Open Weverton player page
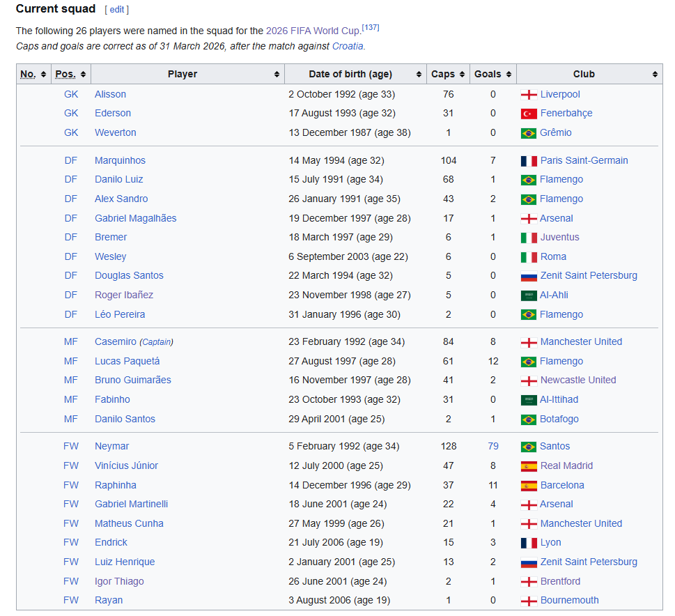Viewport: 675px width, 616px height. [116, 132]
